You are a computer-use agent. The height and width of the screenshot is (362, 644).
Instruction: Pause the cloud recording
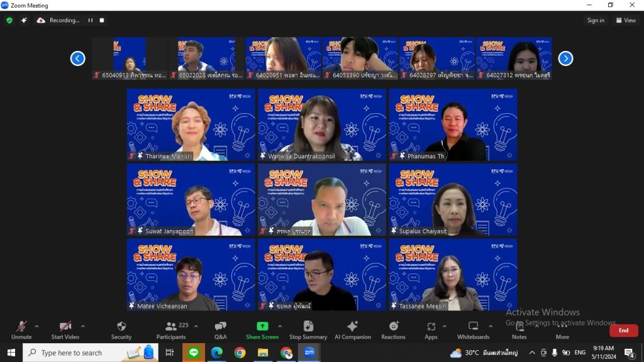[x=91, y=20]
